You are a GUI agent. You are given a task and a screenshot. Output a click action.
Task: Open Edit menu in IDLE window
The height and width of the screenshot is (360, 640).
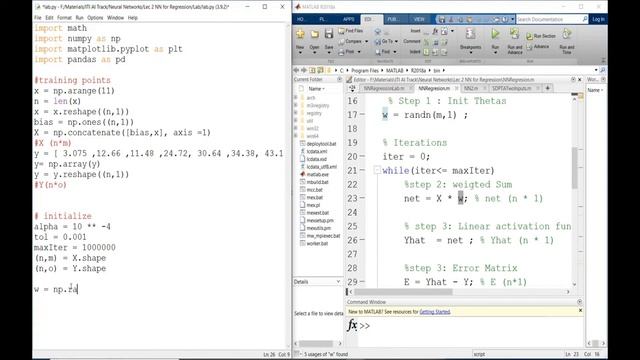pos(49,18)
